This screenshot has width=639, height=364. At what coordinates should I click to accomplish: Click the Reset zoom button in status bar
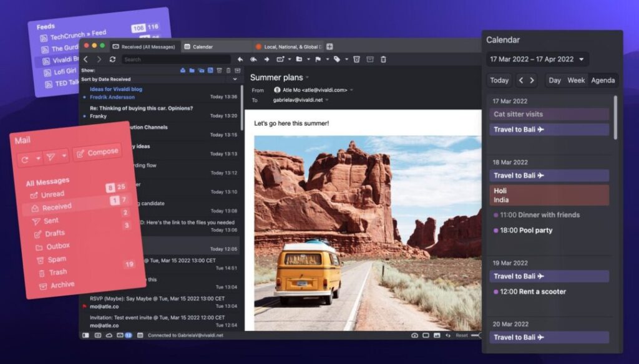(x=462, y=335)
